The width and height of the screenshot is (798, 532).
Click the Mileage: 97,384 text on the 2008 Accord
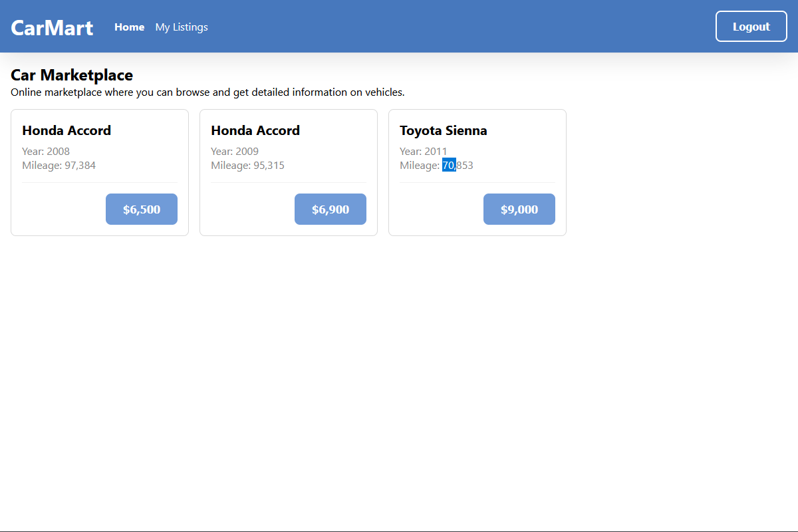tap(59, 165)
